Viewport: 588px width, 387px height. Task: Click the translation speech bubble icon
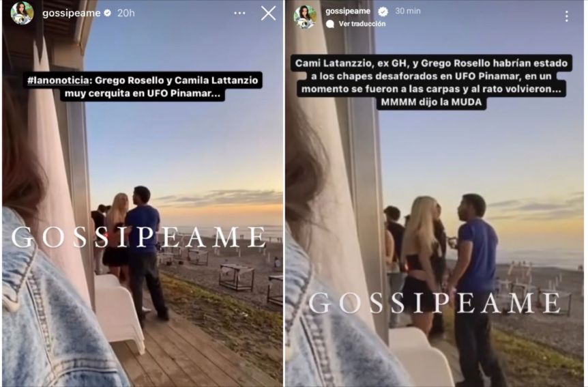[x=330, y=24]
